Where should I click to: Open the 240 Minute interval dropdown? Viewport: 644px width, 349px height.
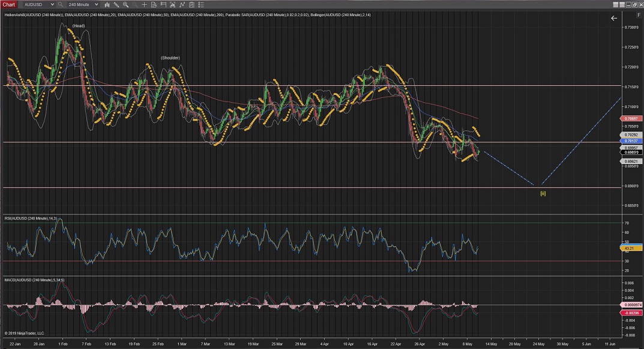(x=83, y=4)
